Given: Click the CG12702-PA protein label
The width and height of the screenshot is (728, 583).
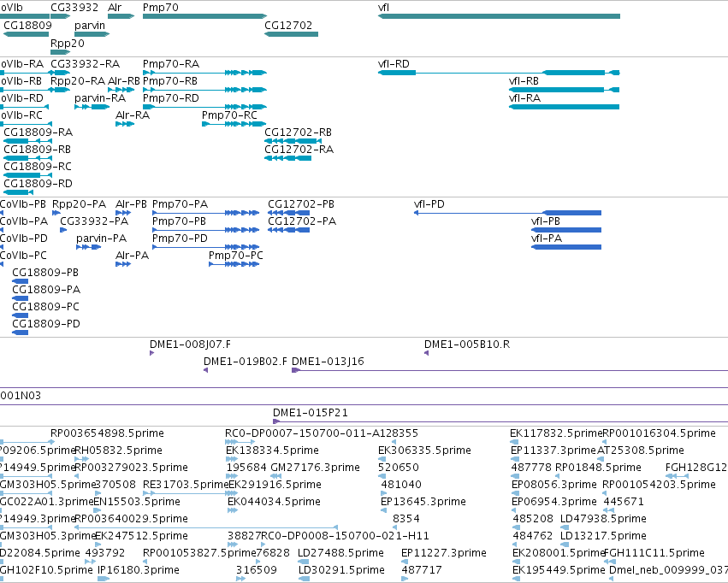Looking at the screenshot, I should click(x=302, y=221).
